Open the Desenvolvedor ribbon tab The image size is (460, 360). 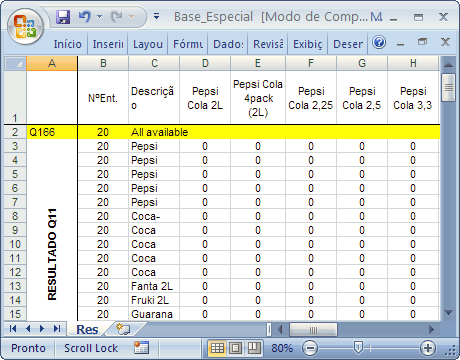[348, 44]
